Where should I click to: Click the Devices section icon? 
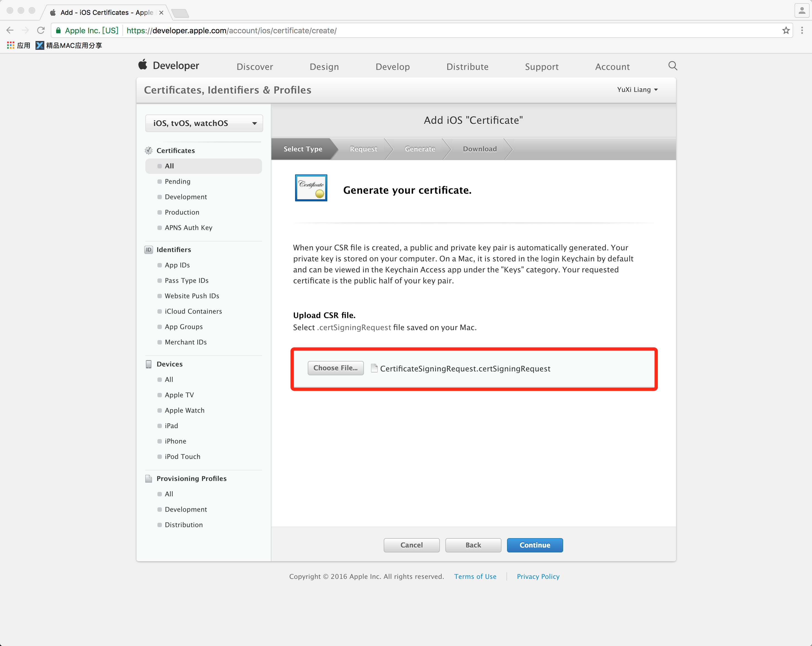(x=149, y=364)
